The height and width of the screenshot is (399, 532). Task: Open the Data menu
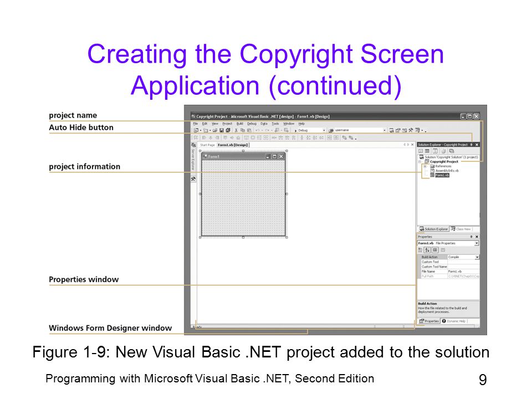(x=264, y=124)
